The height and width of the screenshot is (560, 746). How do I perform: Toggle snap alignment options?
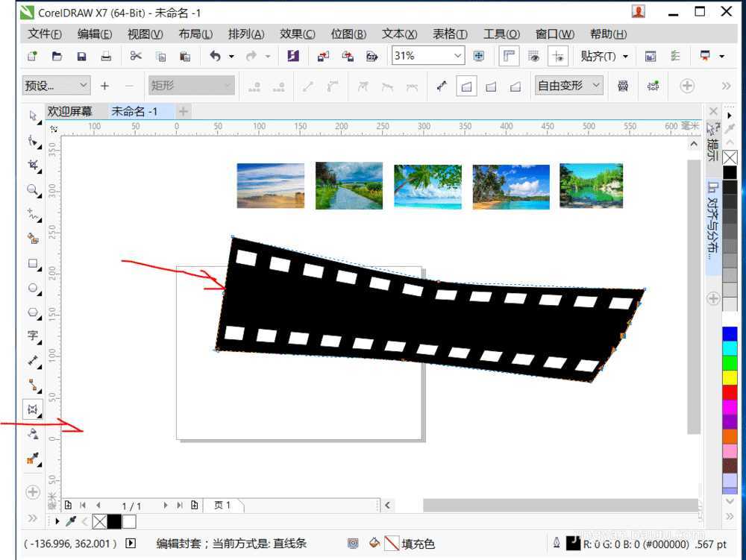click(559, 56)
